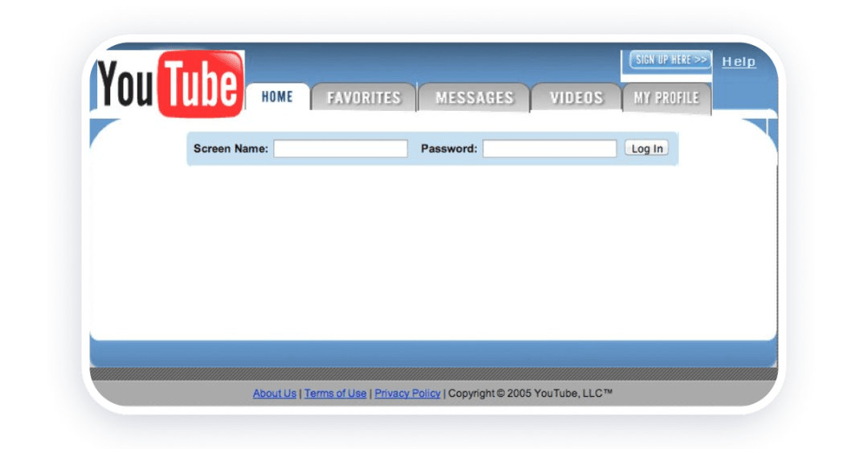Open the Home tab
Screen dimensions: 868x449
point(277,97)
